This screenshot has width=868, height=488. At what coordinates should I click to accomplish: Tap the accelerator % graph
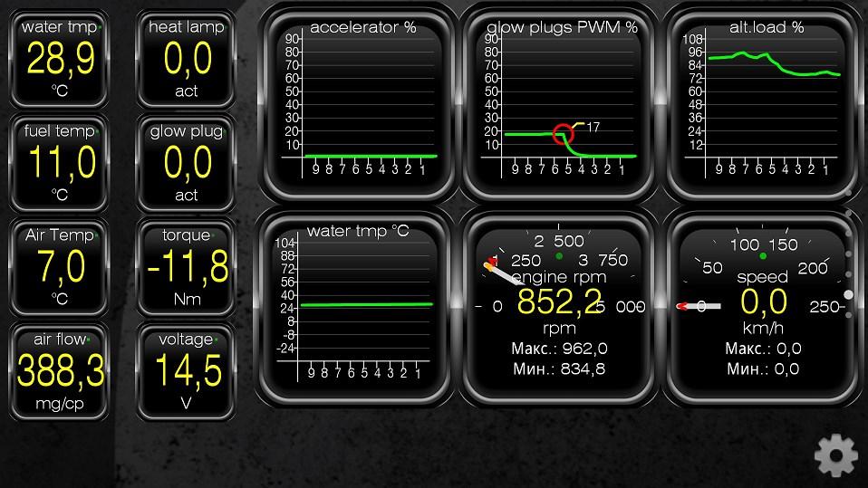point(358,103)
